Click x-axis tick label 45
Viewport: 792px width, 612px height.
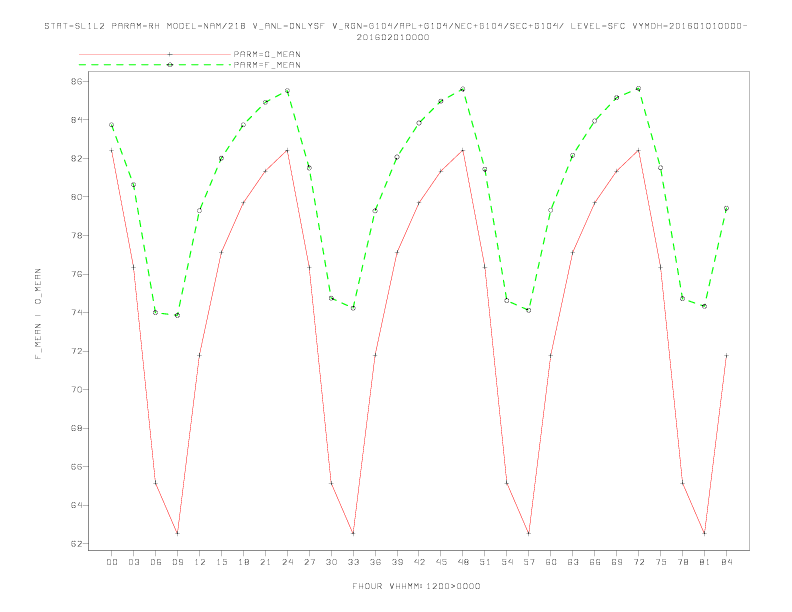point(441,562)
